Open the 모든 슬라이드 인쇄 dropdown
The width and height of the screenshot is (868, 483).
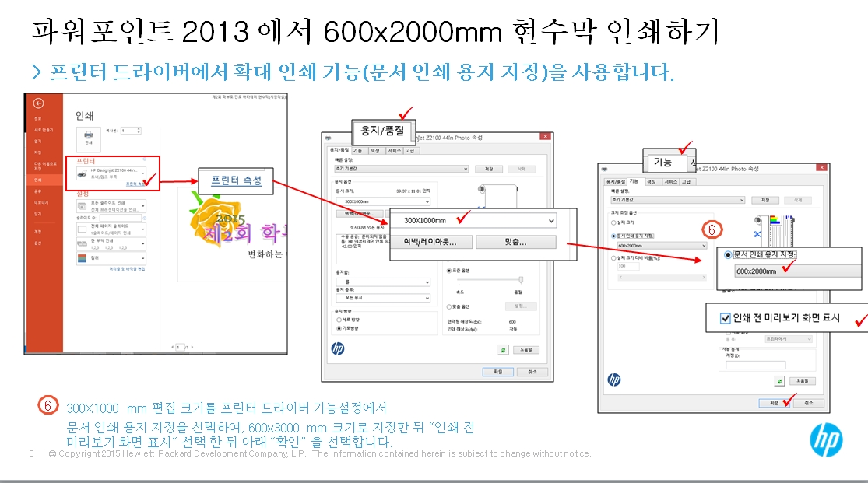[x=111, y=206]
